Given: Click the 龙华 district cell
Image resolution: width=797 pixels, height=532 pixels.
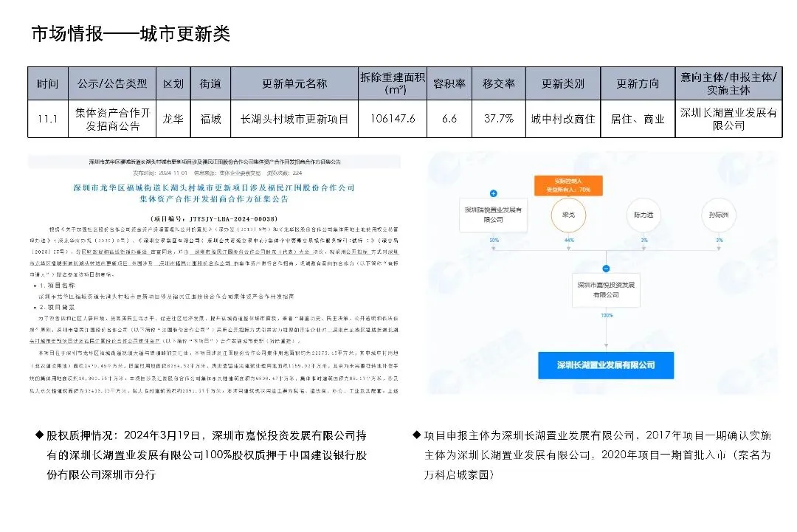Looking at the screenshot, I should (x=173, y=119).
